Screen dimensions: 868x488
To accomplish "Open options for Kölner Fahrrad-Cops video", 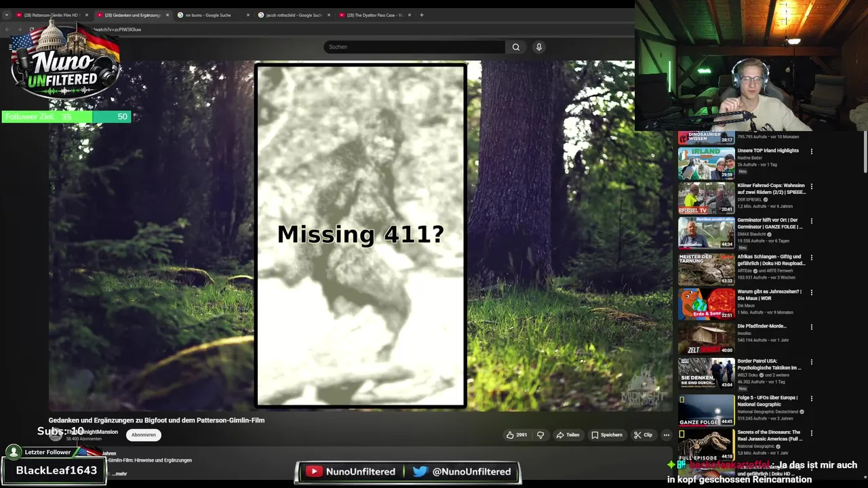I will pyautogui.click(x=811, y=186).
